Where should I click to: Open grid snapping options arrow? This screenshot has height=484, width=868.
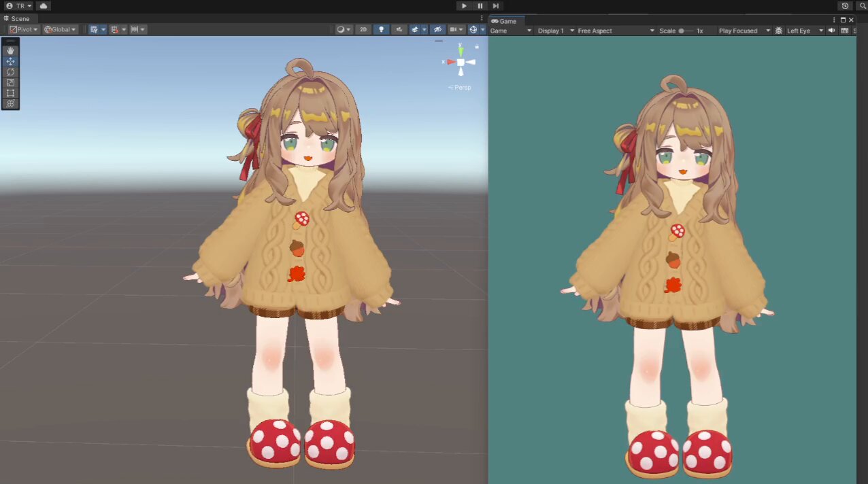point(123,30)
